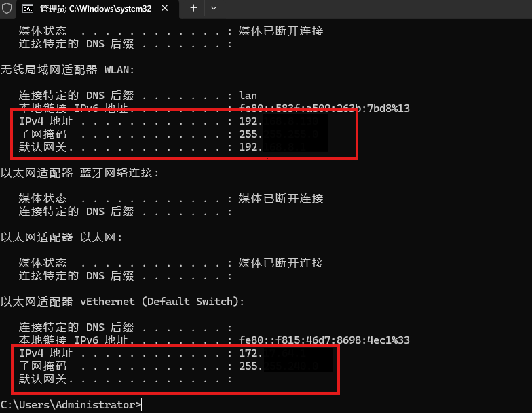Click the 蓝牙网络连接 adapter heading

coord(79,172)
